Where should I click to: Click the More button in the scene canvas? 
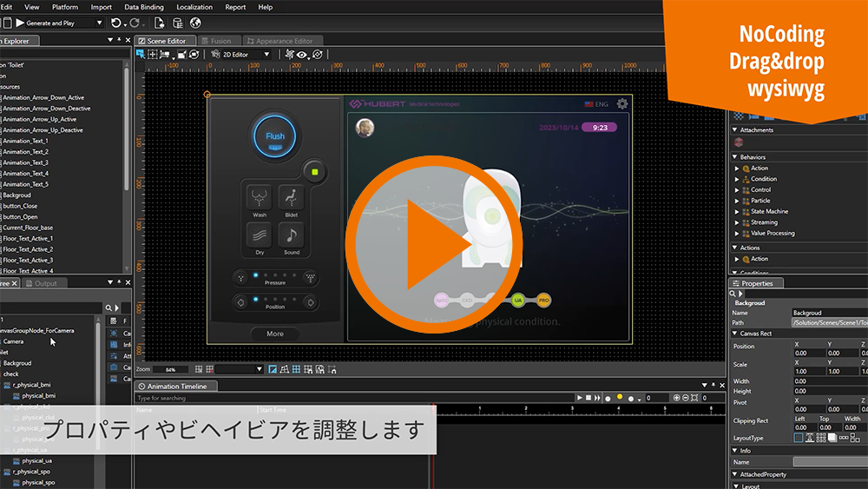[275, 334]
